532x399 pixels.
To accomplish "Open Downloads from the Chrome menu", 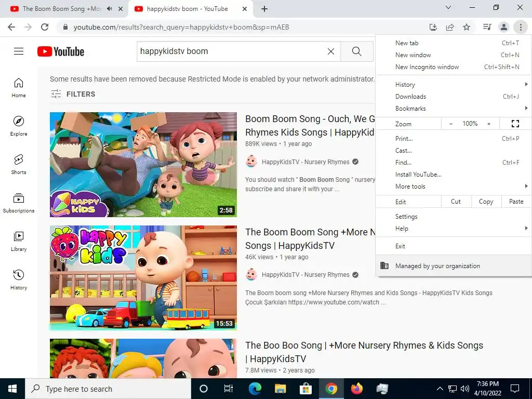I will 454,97.
